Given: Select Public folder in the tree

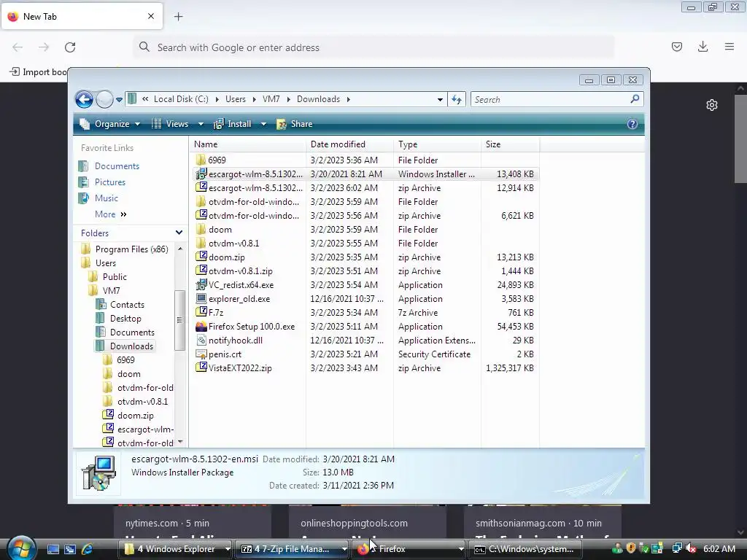Looking at the screenshot, I should click(115, 276).
